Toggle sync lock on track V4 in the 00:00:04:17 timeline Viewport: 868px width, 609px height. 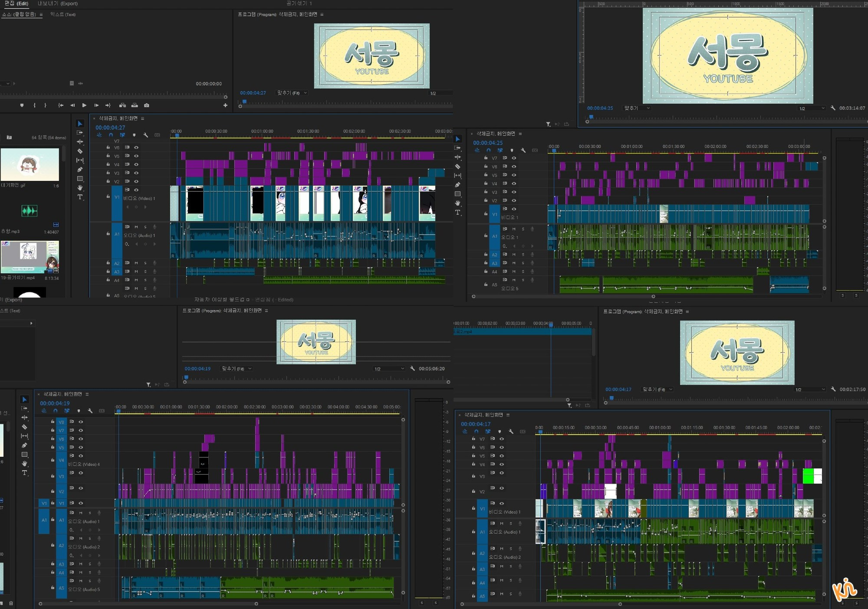point(493,464)
